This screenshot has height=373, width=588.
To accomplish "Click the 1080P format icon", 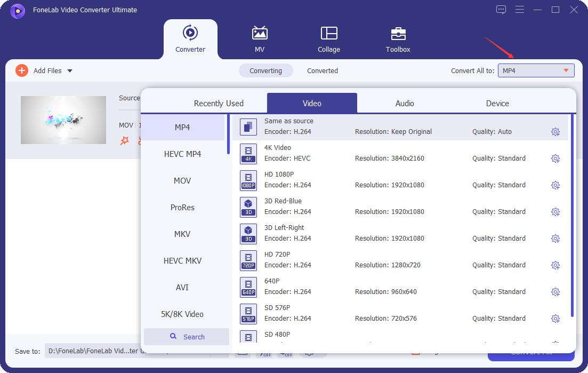I will pyautogui.click(x=248, y=180).
